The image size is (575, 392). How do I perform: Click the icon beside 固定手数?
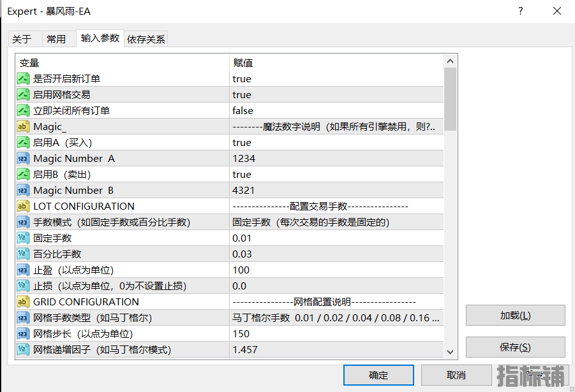23,238
